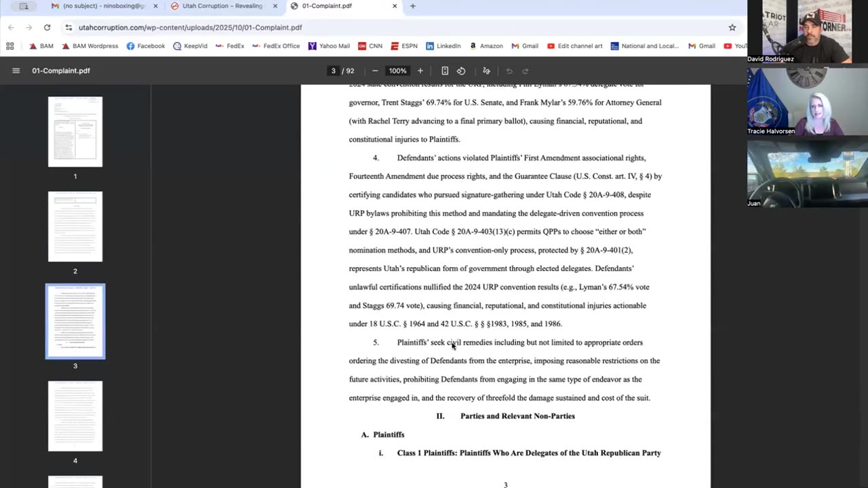Screen dimensions: 868x488
Task: Open the BAM bookmark
Action: pos(41,46)
